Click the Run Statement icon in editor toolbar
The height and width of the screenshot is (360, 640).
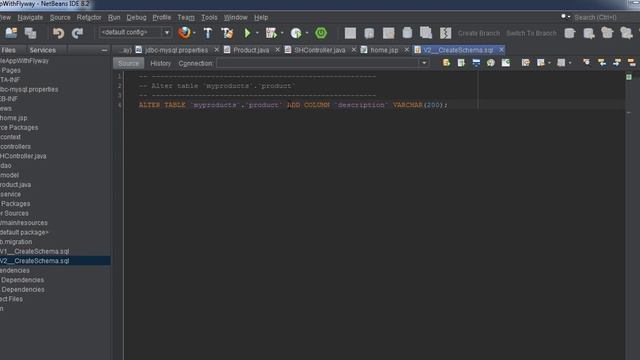(x=461, y=63)
